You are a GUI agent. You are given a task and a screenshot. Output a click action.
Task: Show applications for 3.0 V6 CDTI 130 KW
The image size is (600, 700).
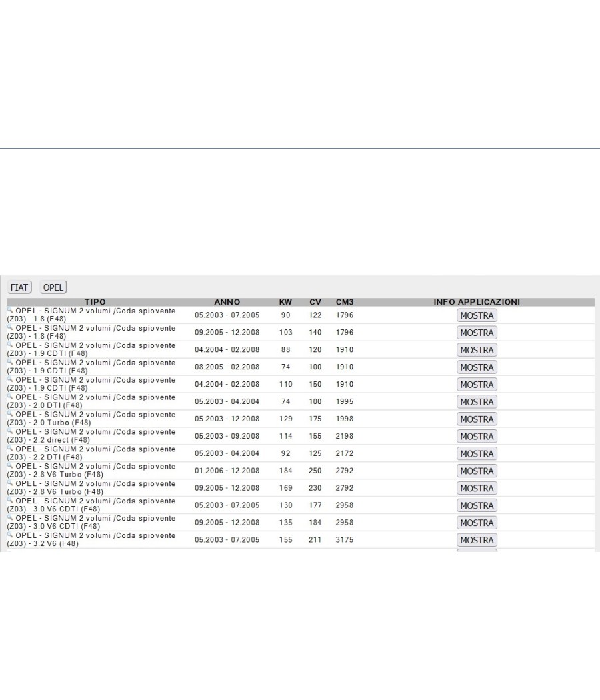tap(477, 505)
